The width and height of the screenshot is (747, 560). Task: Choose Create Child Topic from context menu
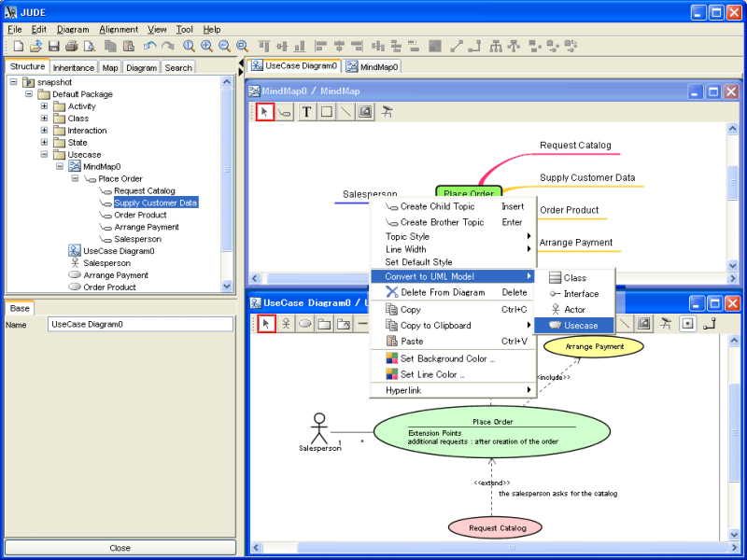454,206
